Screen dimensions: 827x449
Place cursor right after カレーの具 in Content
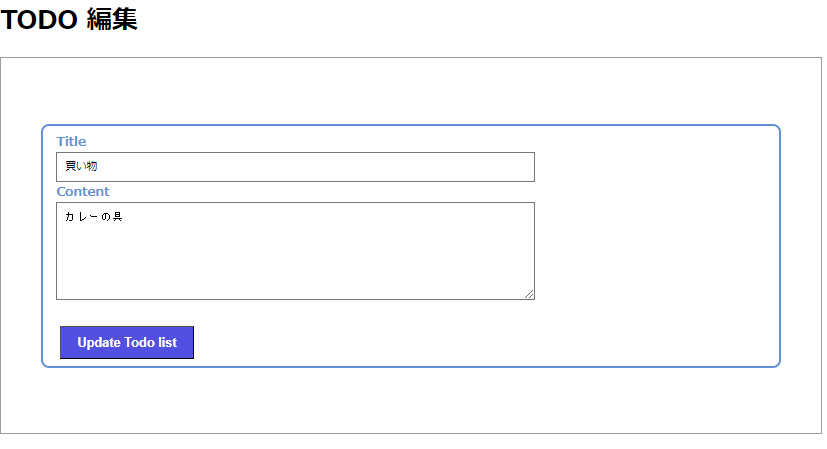123,217
